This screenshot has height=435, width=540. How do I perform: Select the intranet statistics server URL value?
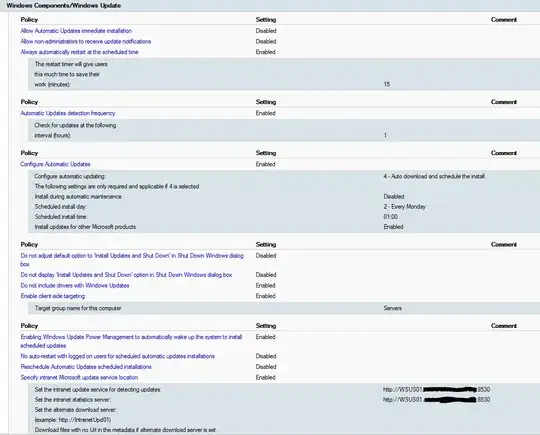436,400
